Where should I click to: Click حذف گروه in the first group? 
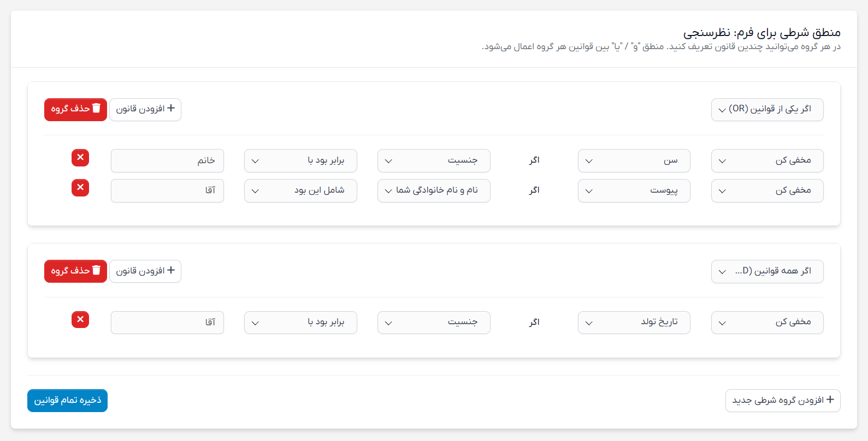75,109
